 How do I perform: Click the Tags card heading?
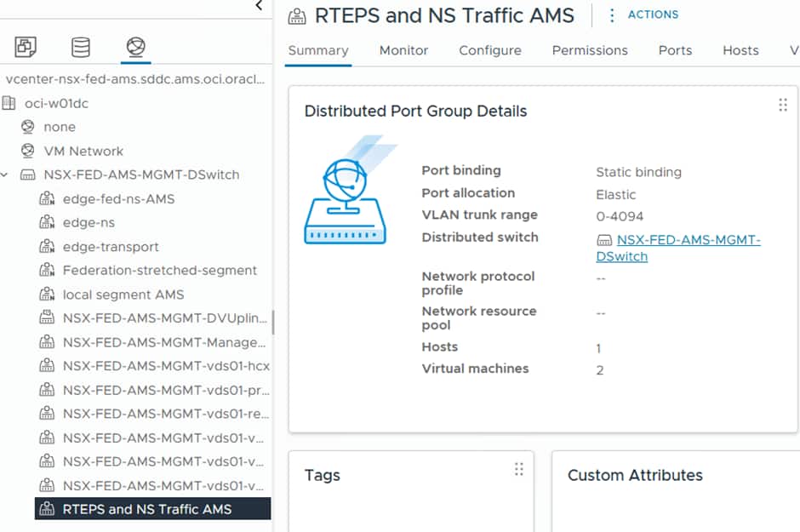pos(323,475)
